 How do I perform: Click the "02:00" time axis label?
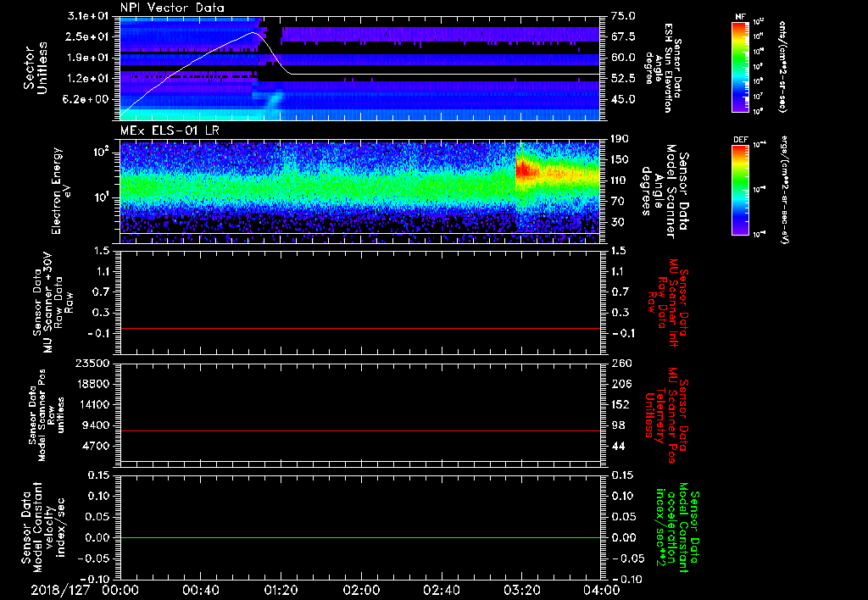361,590
